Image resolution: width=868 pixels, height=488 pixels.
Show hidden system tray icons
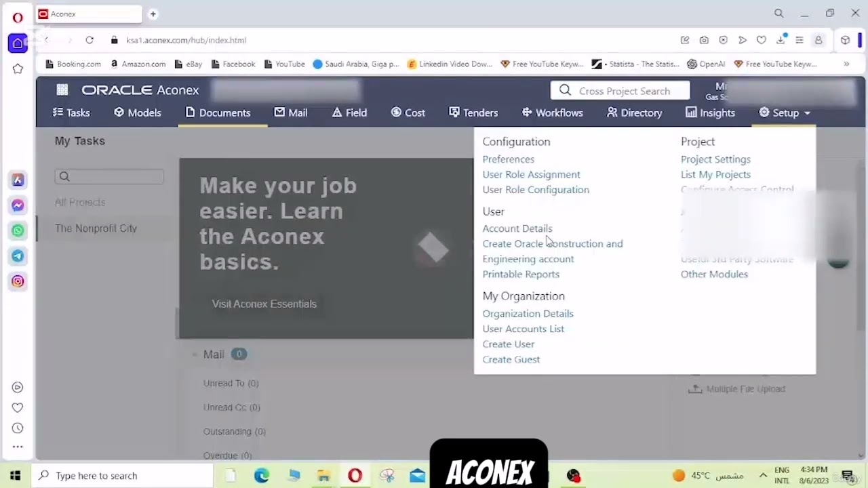coord(763,475)
